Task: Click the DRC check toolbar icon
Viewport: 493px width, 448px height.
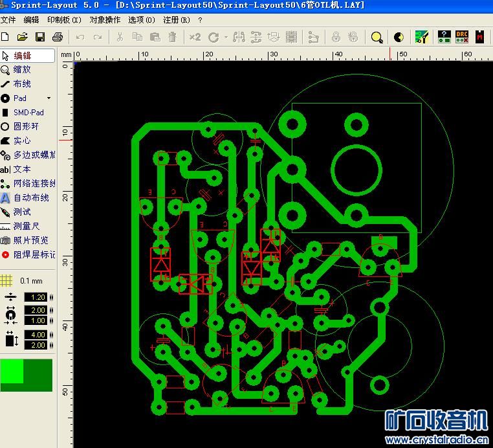Action: pyautogui.click(x=462, y=37)
